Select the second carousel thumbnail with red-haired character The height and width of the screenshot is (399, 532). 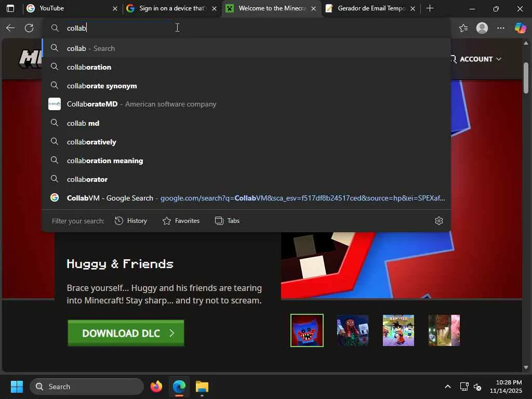click(x=353, y=330)
